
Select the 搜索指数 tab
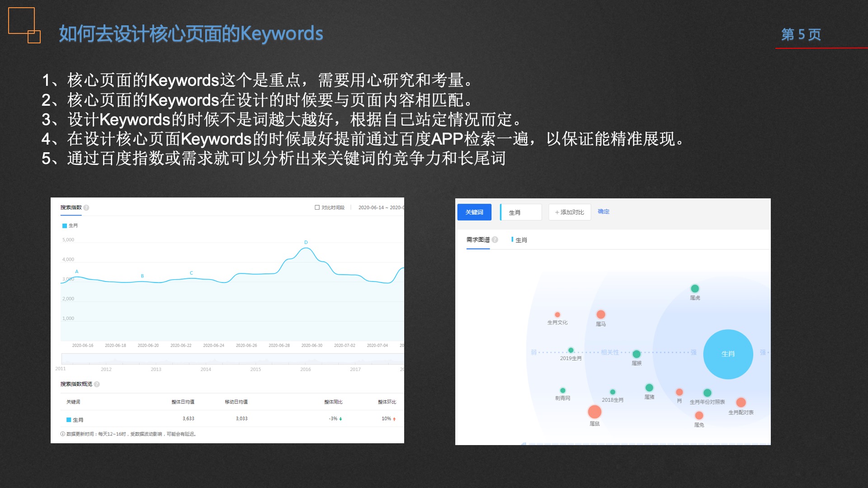click(71, 208)
